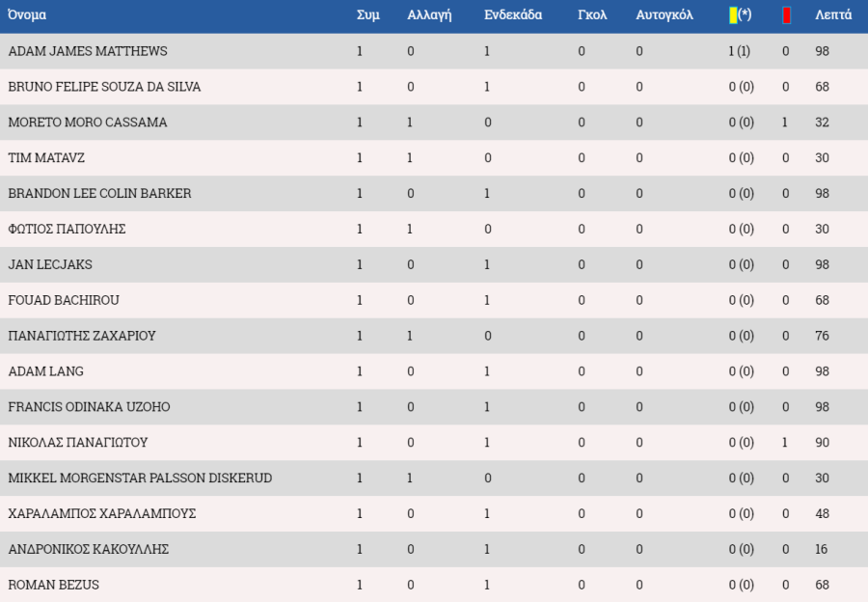Screen dimensions: 868x602
Task: Click the Ενδεκάδα column header
Action: coord(513,14)
